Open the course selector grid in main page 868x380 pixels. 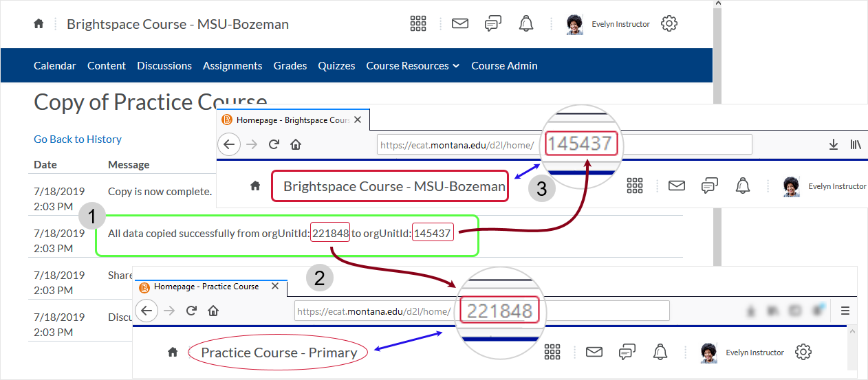click(418, 24)
